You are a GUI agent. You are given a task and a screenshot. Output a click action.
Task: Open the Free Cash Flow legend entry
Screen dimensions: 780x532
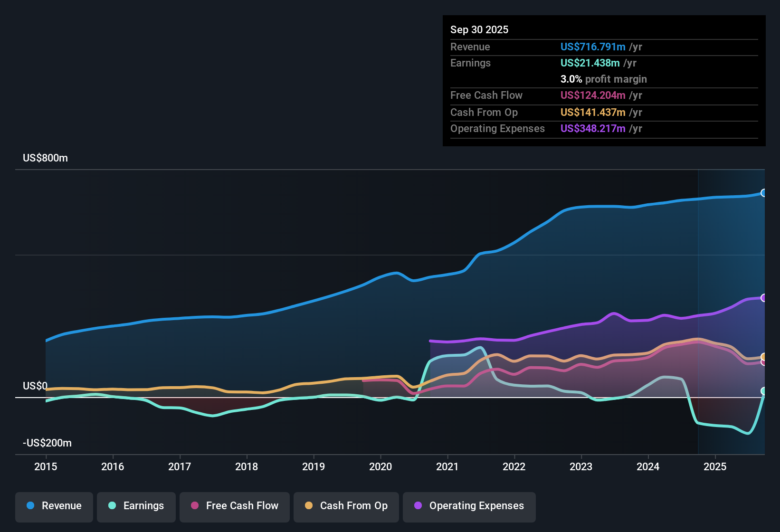pos(234,506)
